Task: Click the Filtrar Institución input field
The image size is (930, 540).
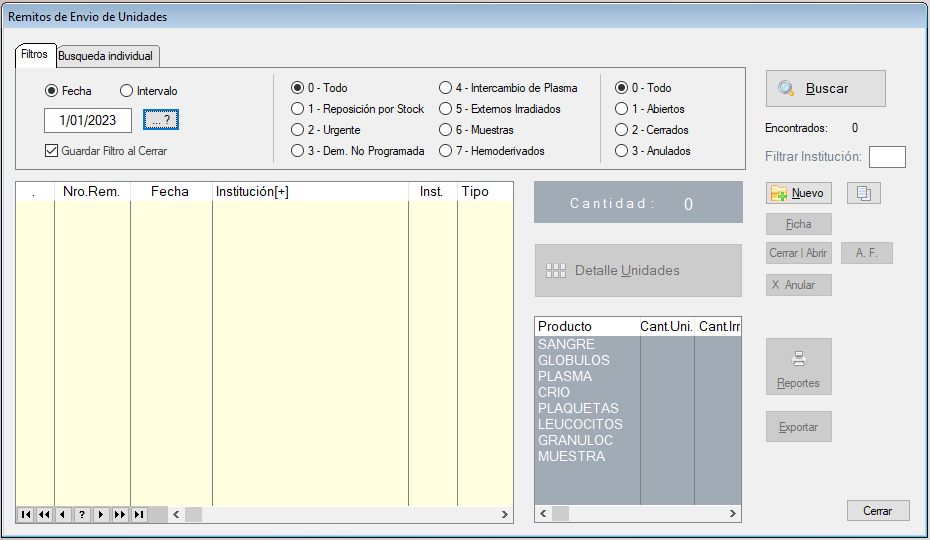Action: tap(887, 156)
